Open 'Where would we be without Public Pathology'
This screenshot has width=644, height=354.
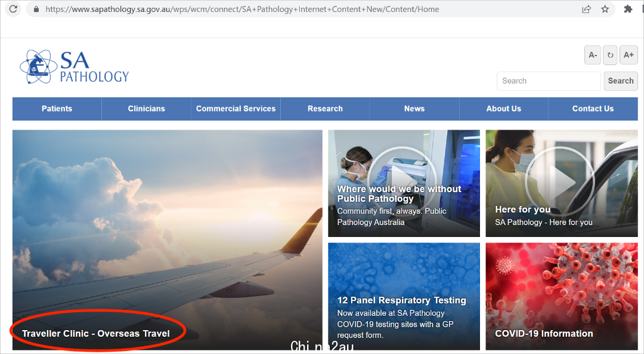(399, 194)
